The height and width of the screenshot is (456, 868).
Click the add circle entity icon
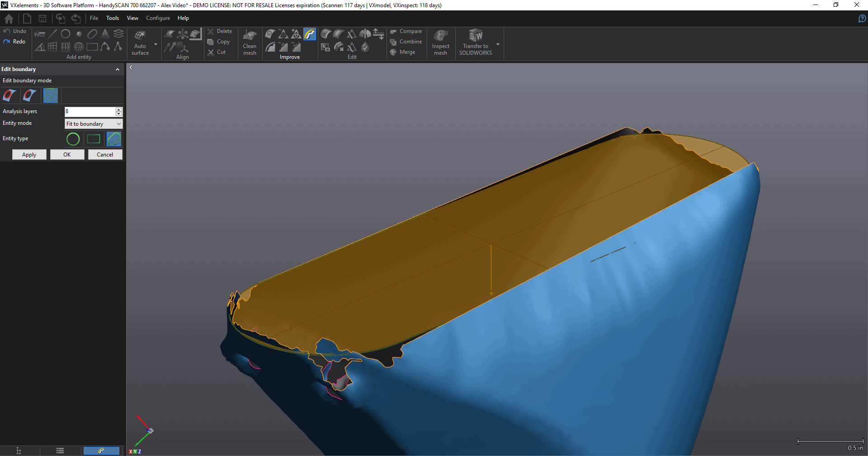(x=66, y=34)
